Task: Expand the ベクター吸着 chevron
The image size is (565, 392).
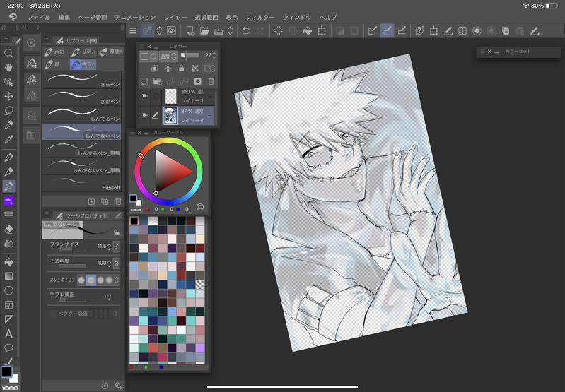Action: pos(116,314)
